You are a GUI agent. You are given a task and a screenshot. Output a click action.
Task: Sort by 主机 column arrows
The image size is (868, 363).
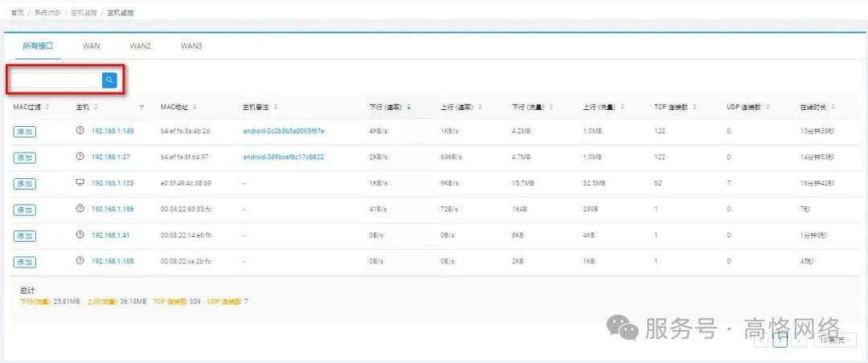[x=96, y=107]
